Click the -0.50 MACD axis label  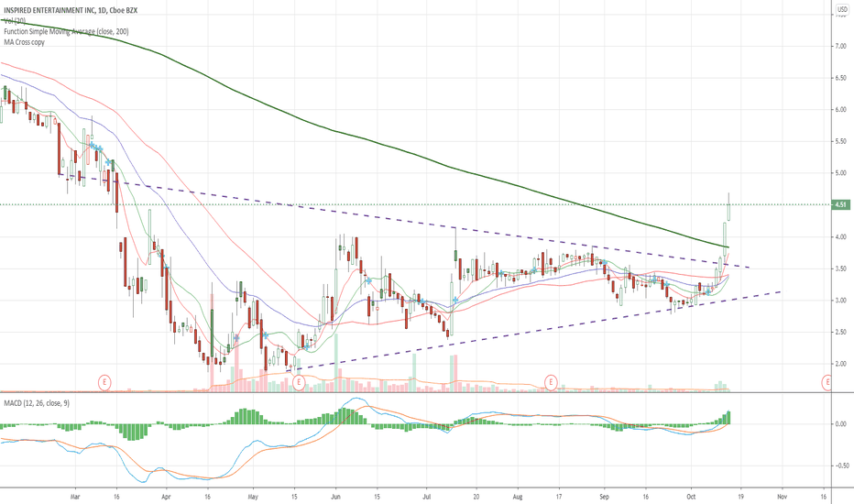(x=839, y=466)
